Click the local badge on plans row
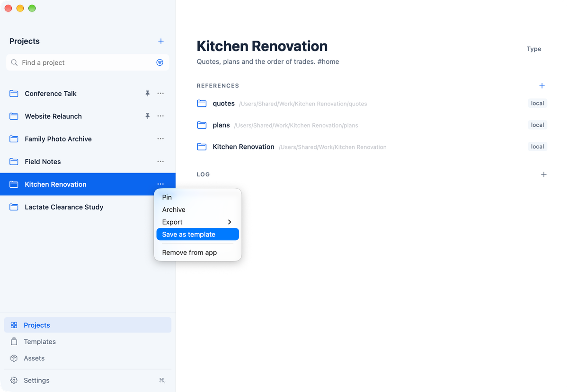 point(538,125)
